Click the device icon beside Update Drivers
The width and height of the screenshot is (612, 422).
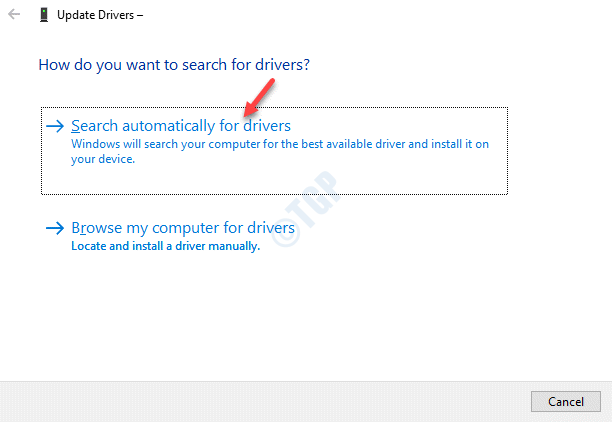[44, 15]
